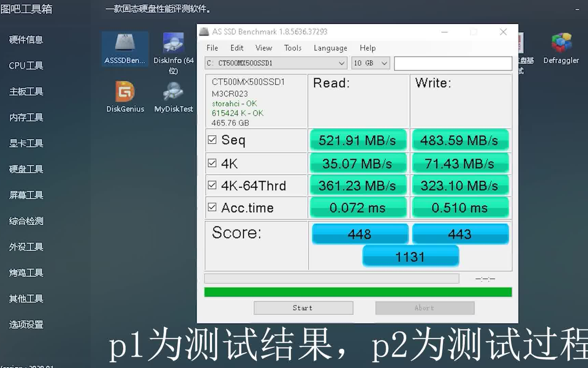Open the Edit menu
588x368 pixels.
click(x=237, y=48)
